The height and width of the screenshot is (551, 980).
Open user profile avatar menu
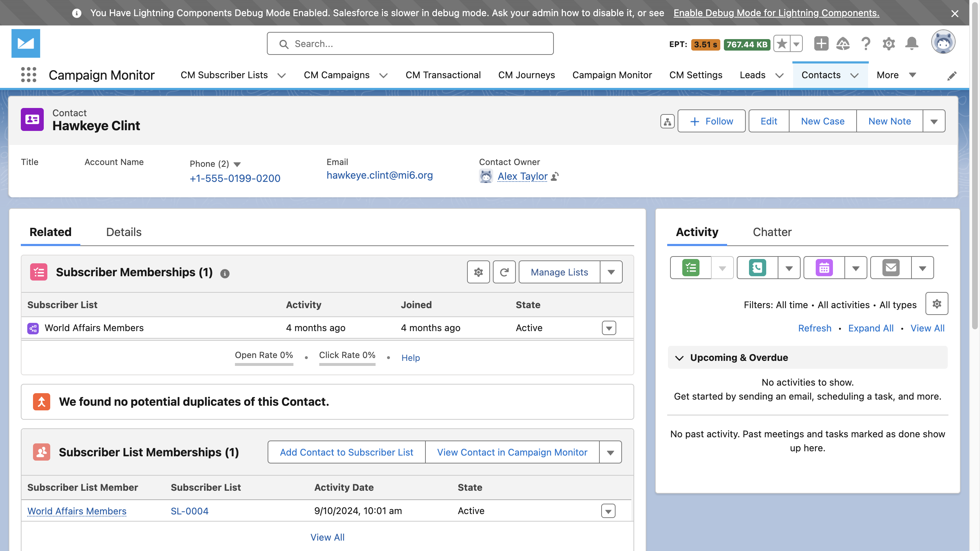coord(943,42)
